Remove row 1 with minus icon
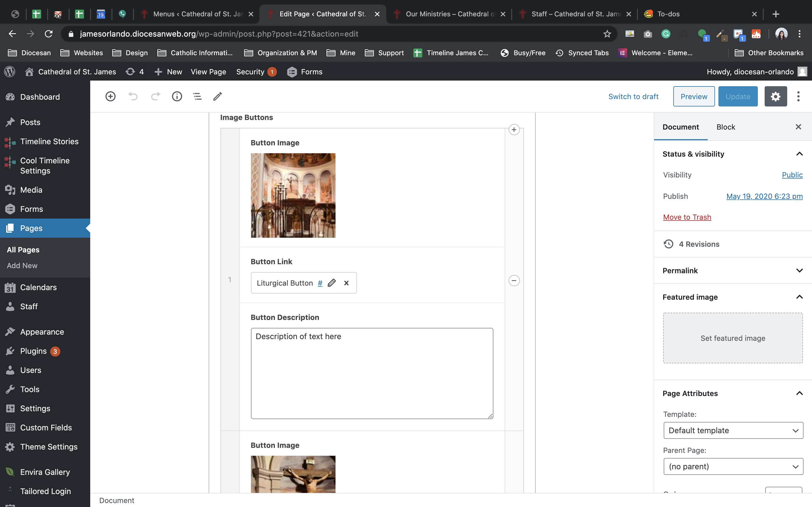 pos(514,280)
